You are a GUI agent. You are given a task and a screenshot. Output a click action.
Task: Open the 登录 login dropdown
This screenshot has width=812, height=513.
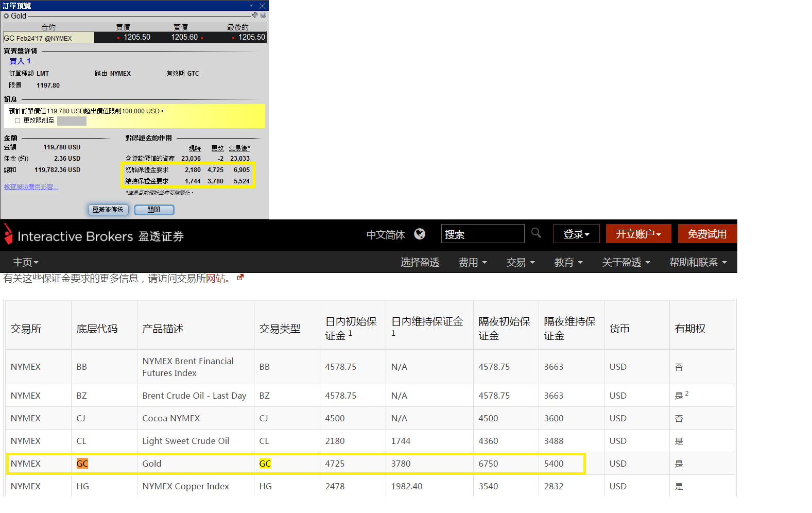pyautogui.click(x=576, y=234)
